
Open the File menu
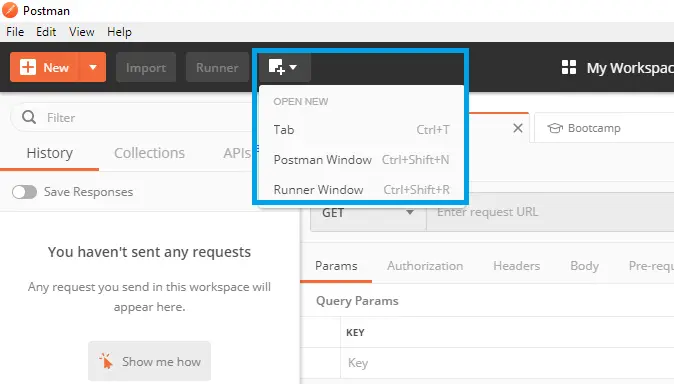click(15, 32)
